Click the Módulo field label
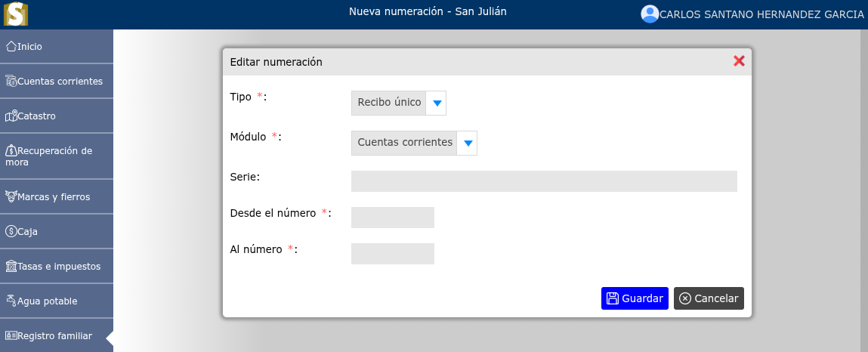Image resolution: width=868 pixels, height=352 pixels. (x=256, y=137)
